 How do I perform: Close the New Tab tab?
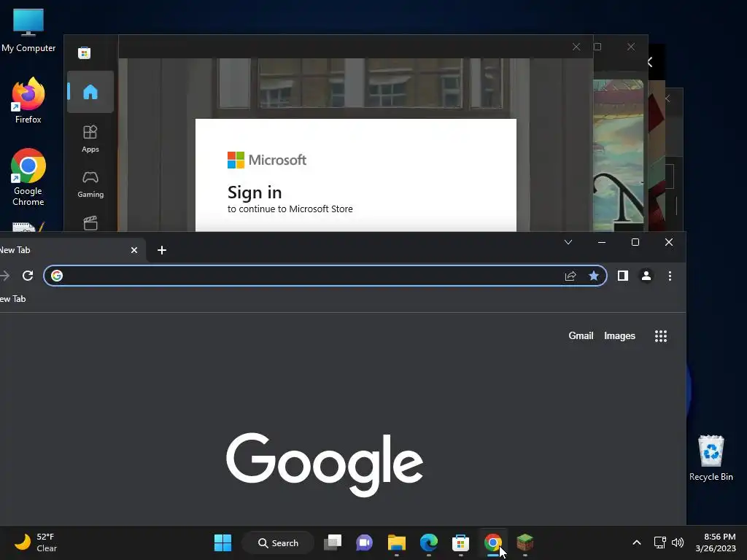coord(134,250)
